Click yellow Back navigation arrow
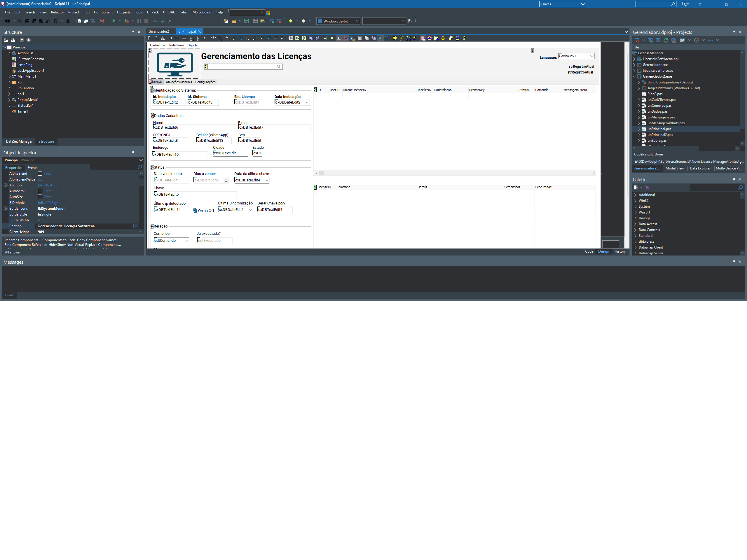The image size is (747, 560). (x=290, y=21)
